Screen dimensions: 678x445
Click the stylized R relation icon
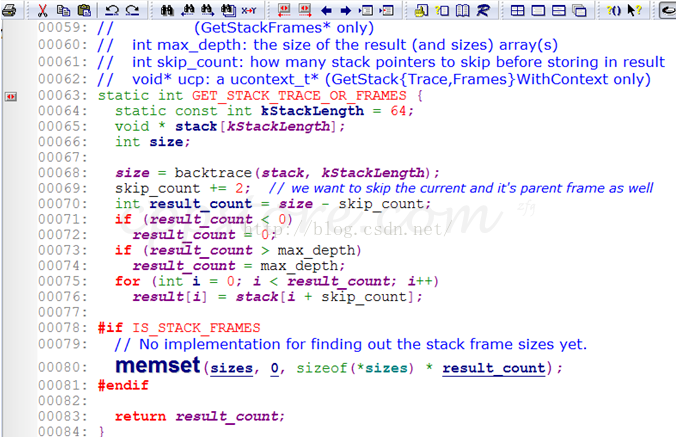483,11
